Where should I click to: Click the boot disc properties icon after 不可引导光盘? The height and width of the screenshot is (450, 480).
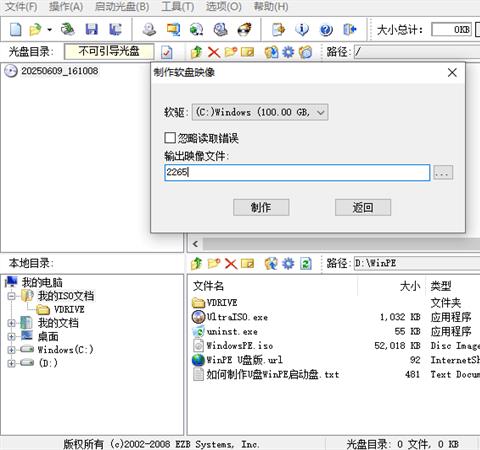[167, 52]
